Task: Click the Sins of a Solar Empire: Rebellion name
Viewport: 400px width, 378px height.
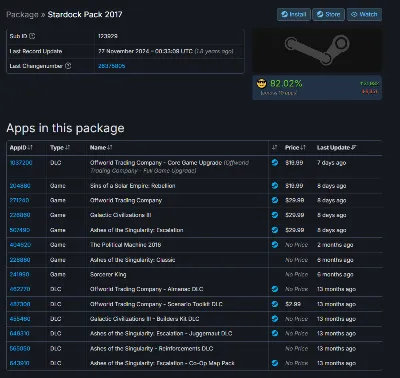Action: click(132, 186)
